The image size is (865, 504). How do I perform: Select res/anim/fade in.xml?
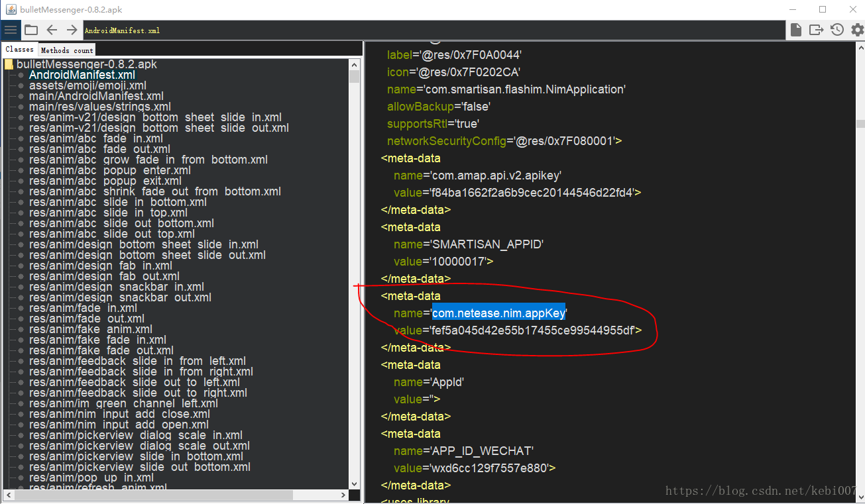(84, 308)
